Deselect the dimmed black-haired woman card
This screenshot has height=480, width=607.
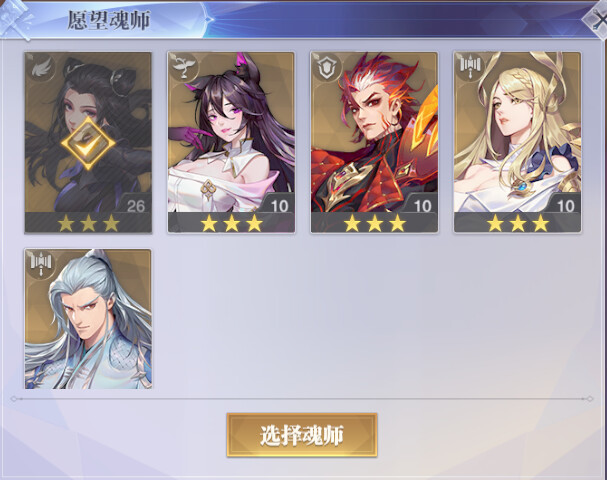(88, 142)
